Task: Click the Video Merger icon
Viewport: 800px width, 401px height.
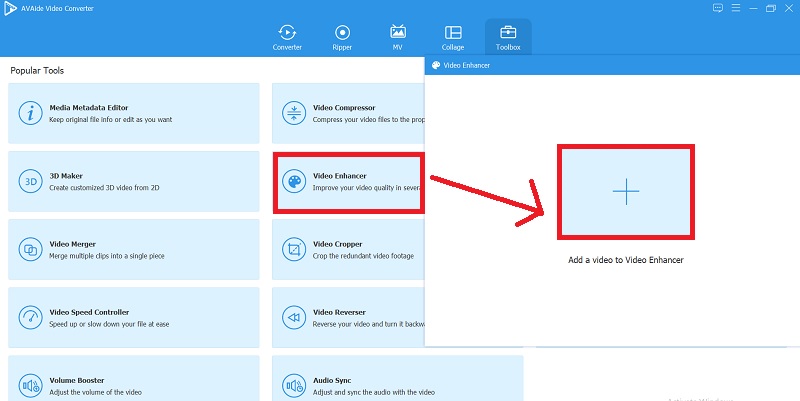Action: point(31,249)
